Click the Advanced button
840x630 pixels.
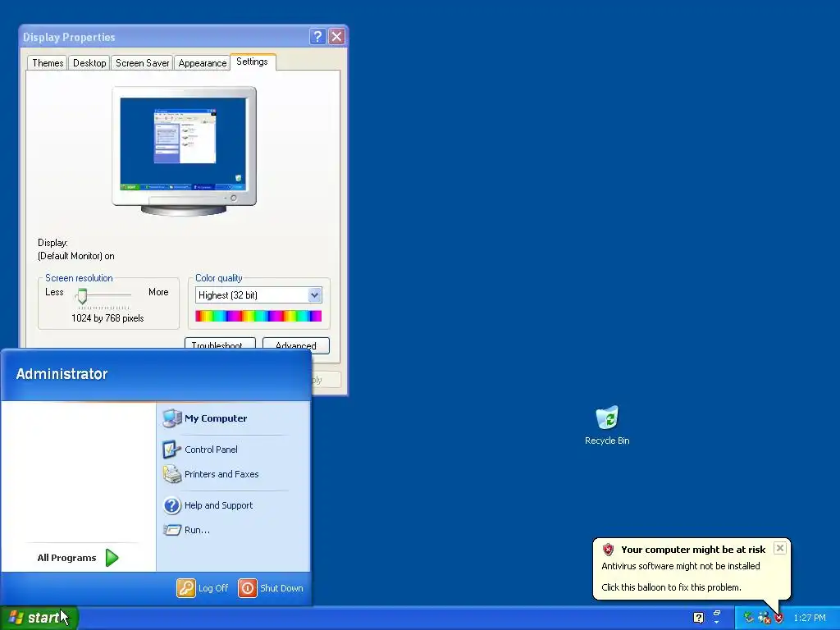tap(295, 345)
